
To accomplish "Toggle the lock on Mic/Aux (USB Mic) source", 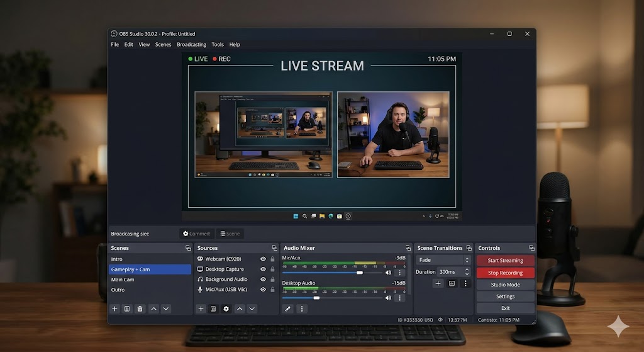I will coord(272,290).
